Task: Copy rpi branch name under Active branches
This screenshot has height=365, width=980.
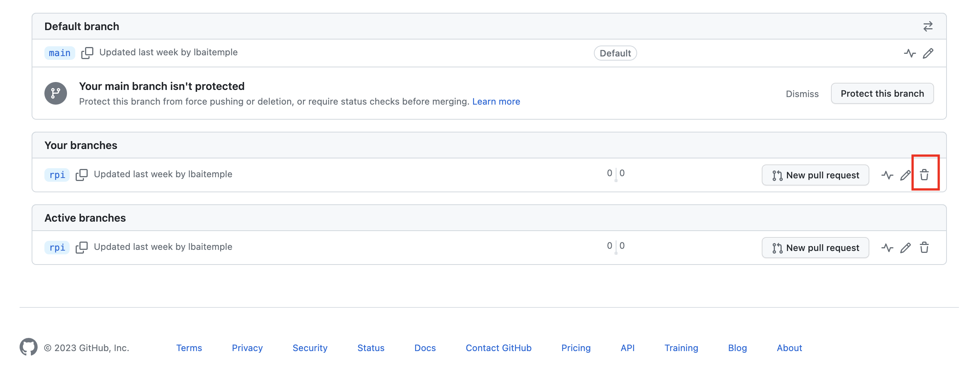Action: 81,247
